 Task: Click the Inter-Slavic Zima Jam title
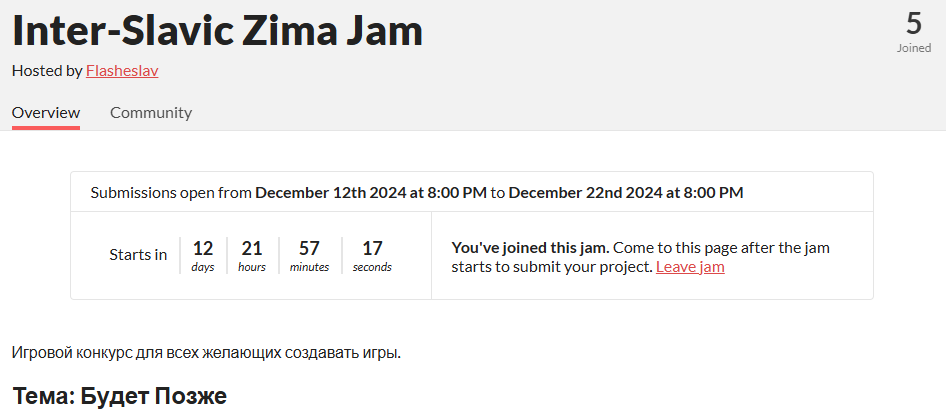point(217,31)
